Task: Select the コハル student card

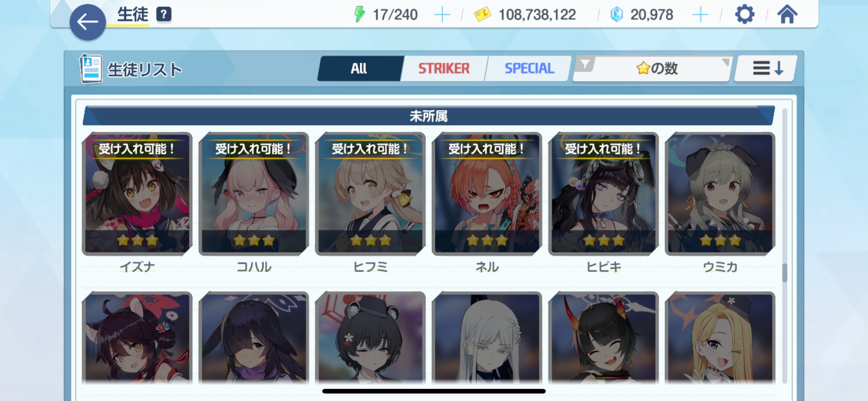Action: pyautogui.click(x=254, y=194)
